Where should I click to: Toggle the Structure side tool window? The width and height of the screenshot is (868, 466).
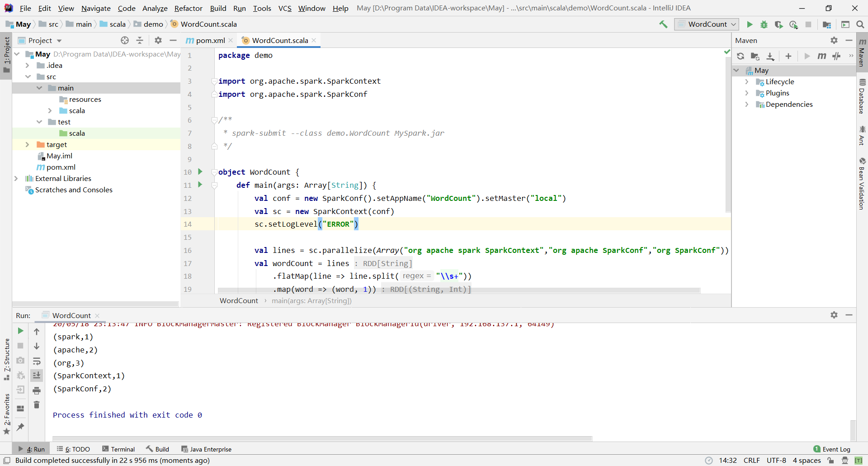(7, 359)
